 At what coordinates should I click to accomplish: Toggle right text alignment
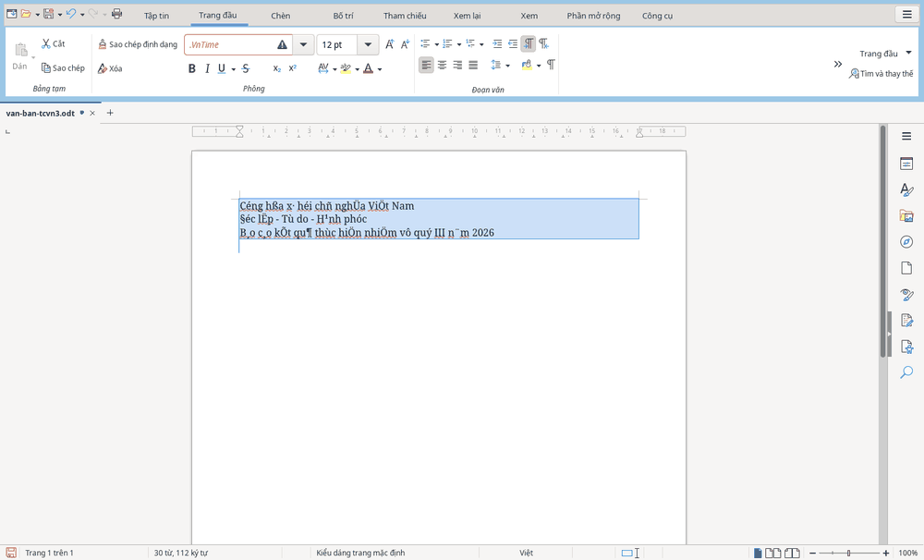(457, 65)
